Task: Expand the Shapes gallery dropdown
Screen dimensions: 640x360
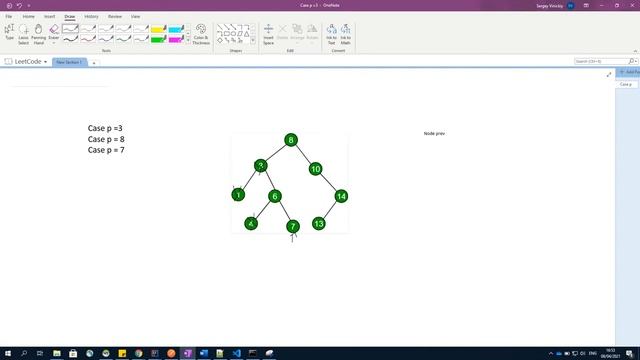Action: tap(253, 40)
